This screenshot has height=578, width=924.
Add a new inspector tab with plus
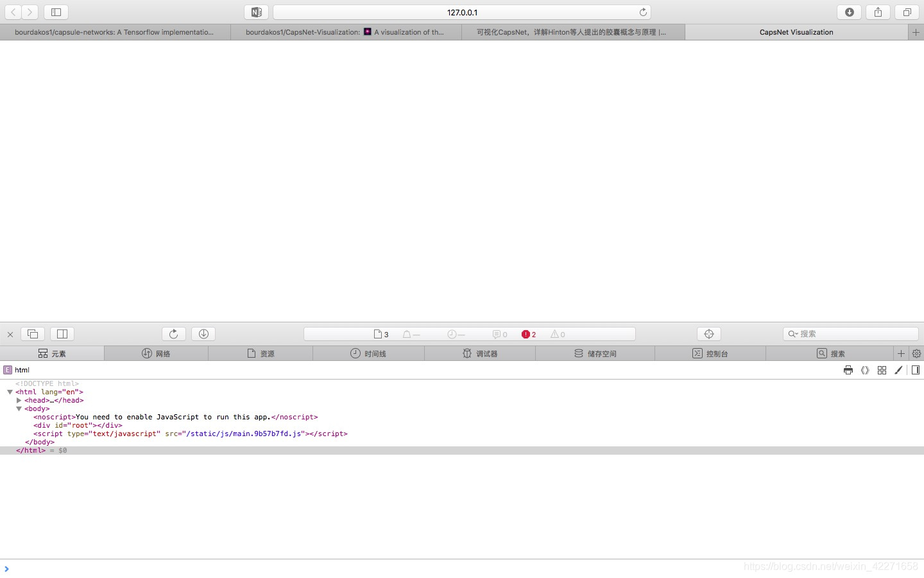coord(901,353)
